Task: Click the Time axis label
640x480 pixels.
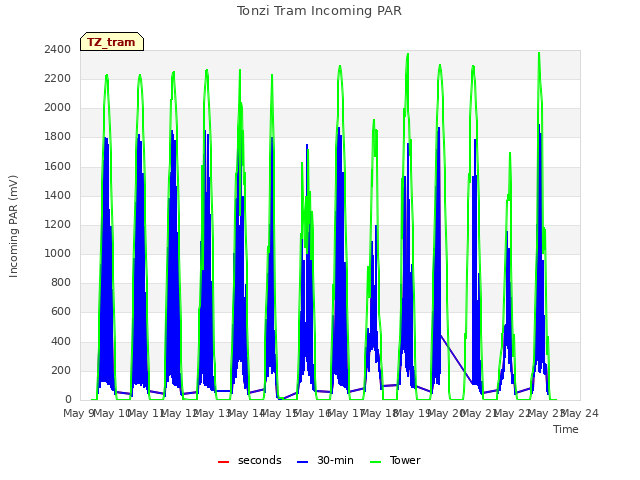Action: pyautogui.click(x=566, y=429)
